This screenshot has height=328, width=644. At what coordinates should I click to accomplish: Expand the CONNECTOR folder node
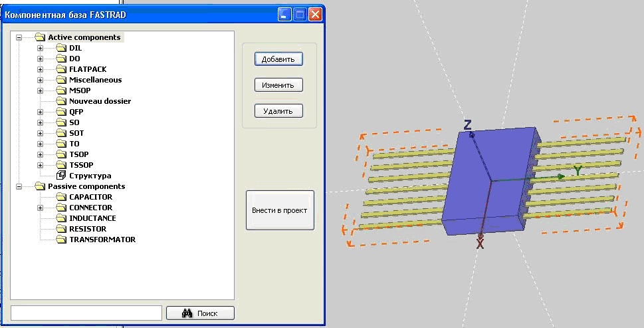(41, 208)
